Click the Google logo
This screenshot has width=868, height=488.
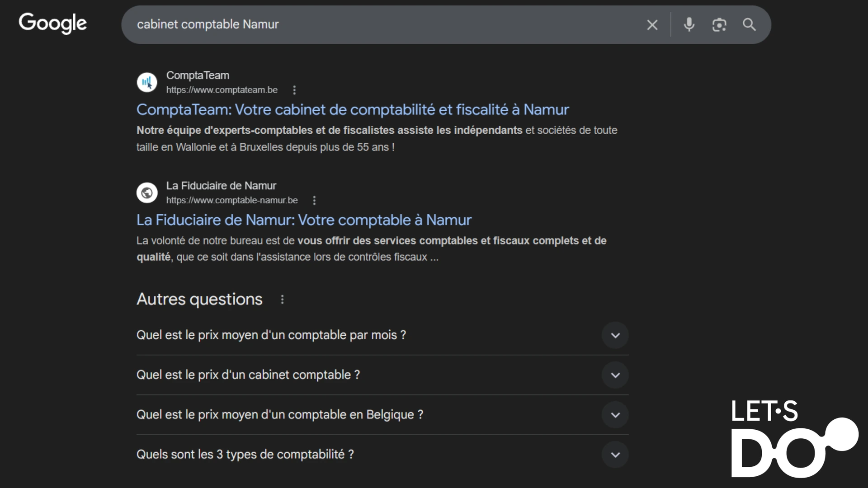[52, 23]
